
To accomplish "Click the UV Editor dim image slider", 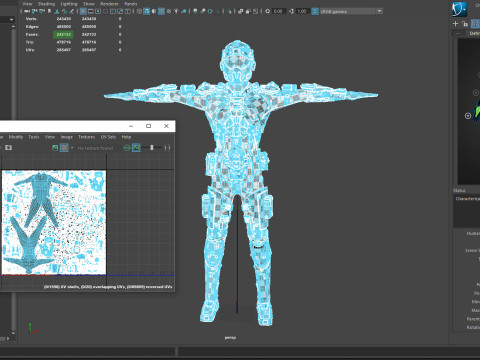I will click(x=152, y=147).
